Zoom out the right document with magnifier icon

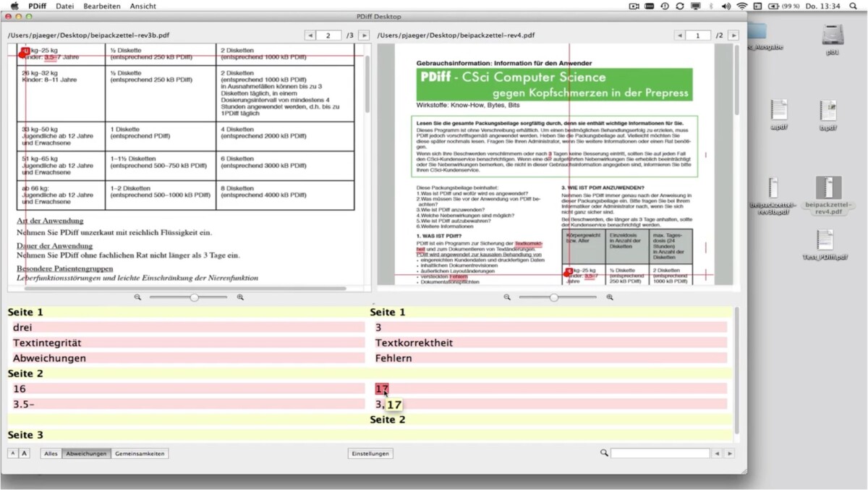pyautogui.click(x=506, y=297)
